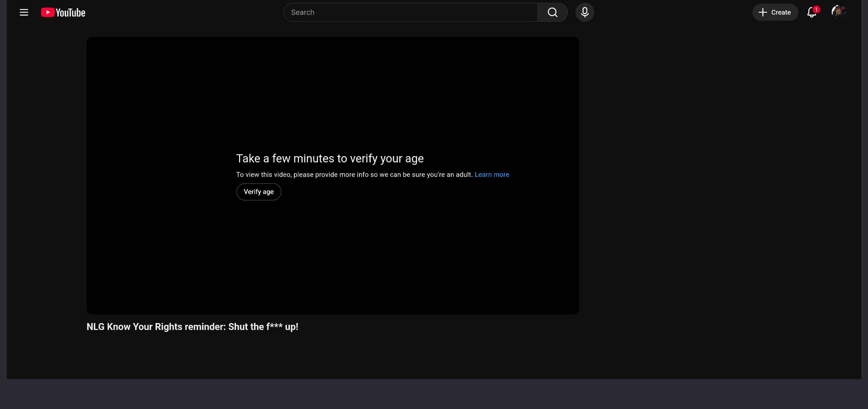868x409 pixels.
Task: Focus the Search input field
Action: 410,13
